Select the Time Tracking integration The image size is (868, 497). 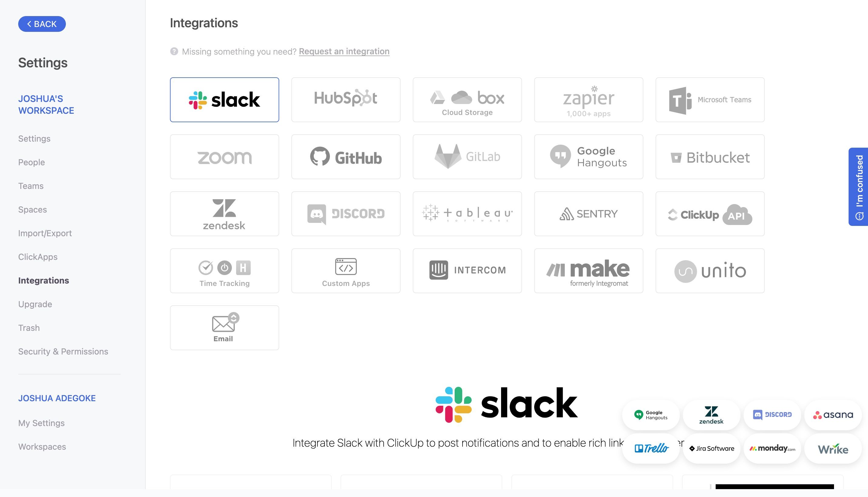pos(225,270)
